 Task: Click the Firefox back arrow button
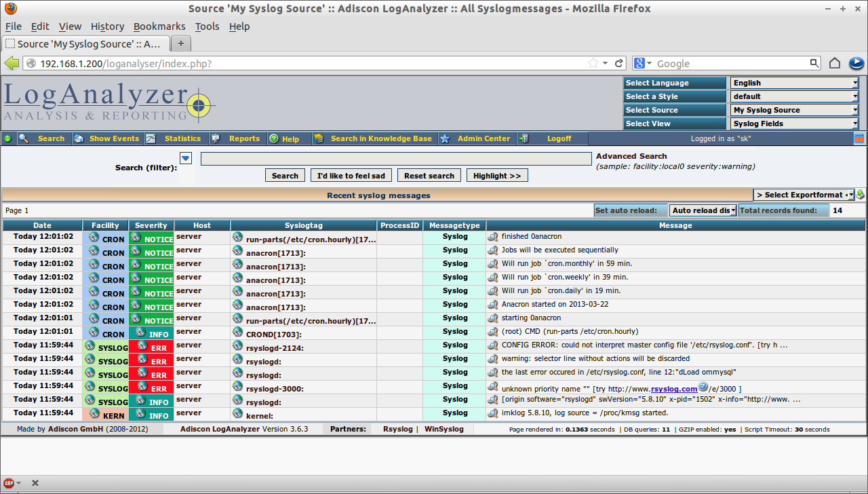point(12,63)
